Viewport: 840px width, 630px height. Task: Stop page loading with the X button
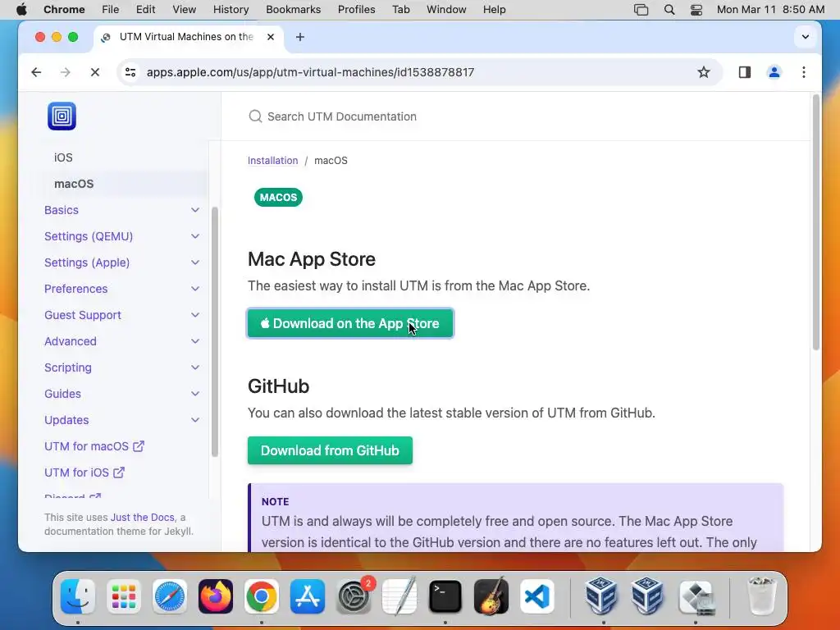(x=95, y=72)
